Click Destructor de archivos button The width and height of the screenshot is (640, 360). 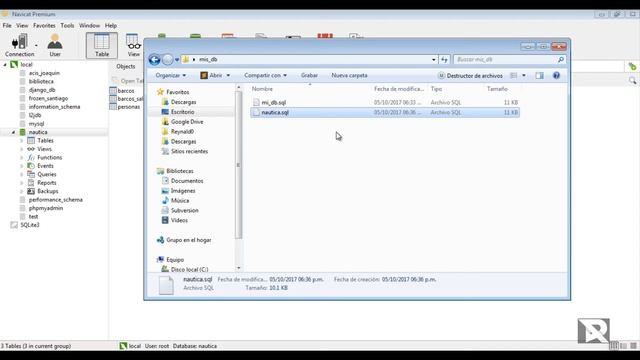(x=470, y=76)
